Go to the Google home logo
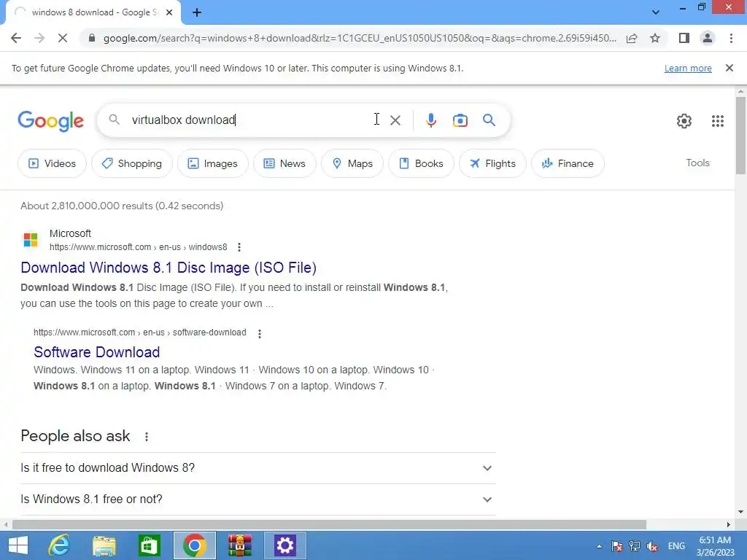747x560 pixels. pyautogui.click(x=51, y=121)
